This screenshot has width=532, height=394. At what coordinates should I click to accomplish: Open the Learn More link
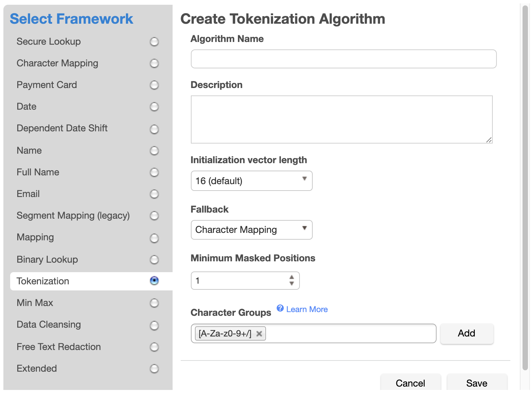[x=307, y=309]
